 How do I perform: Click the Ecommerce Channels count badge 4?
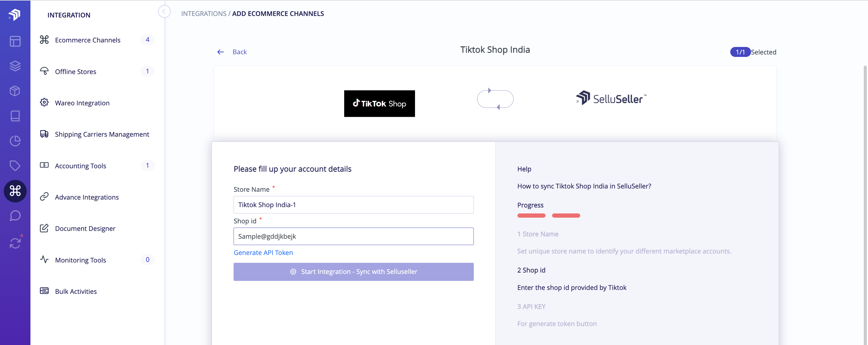tap(147, 40)
